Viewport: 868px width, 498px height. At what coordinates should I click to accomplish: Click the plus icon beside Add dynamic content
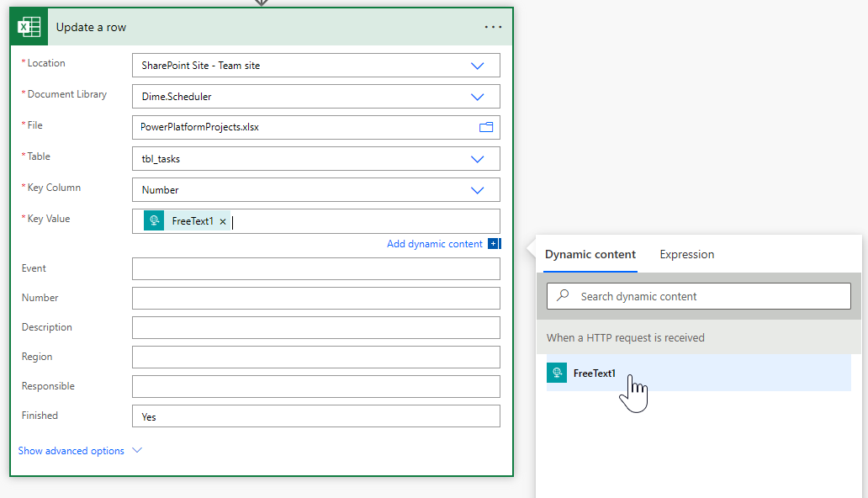494,244
